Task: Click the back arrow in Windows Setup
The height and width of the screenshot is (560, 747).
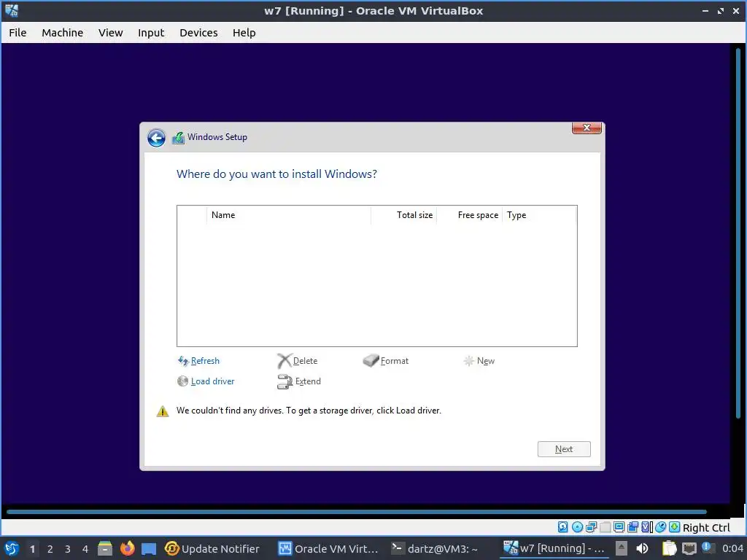Action: coord(156,138)
